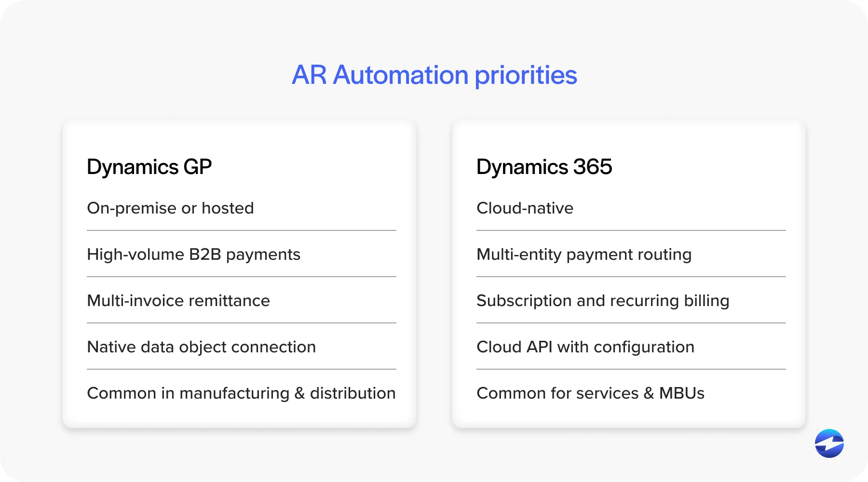The width and height of the screenshot is (868, 482).
Task: Click 'Multi-entity payment routing' row
Action: (631, 254)
